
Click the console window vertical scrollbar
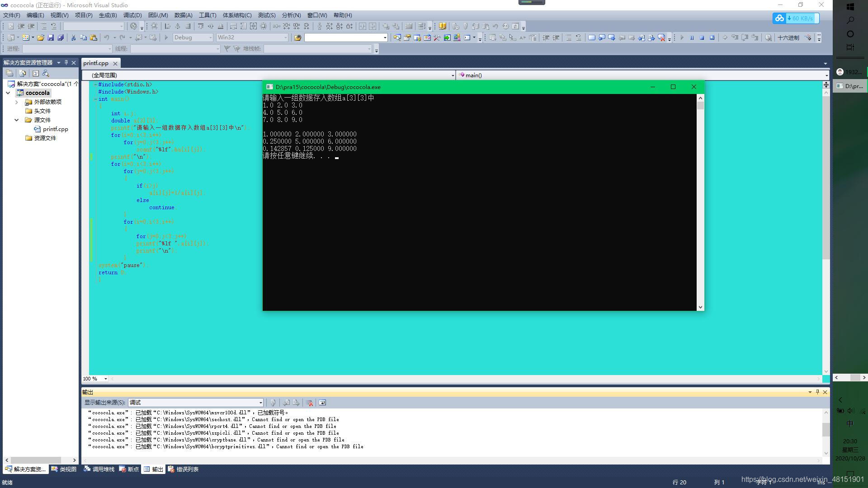coord(700,203)
